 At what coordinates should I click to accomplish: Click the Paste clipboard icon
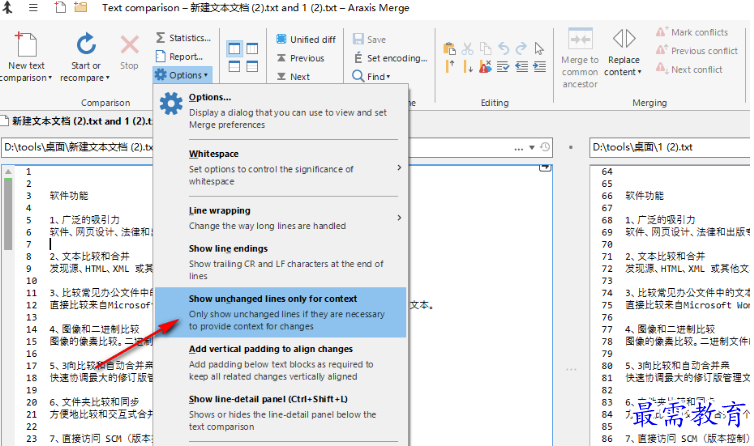tap(449, 48)
